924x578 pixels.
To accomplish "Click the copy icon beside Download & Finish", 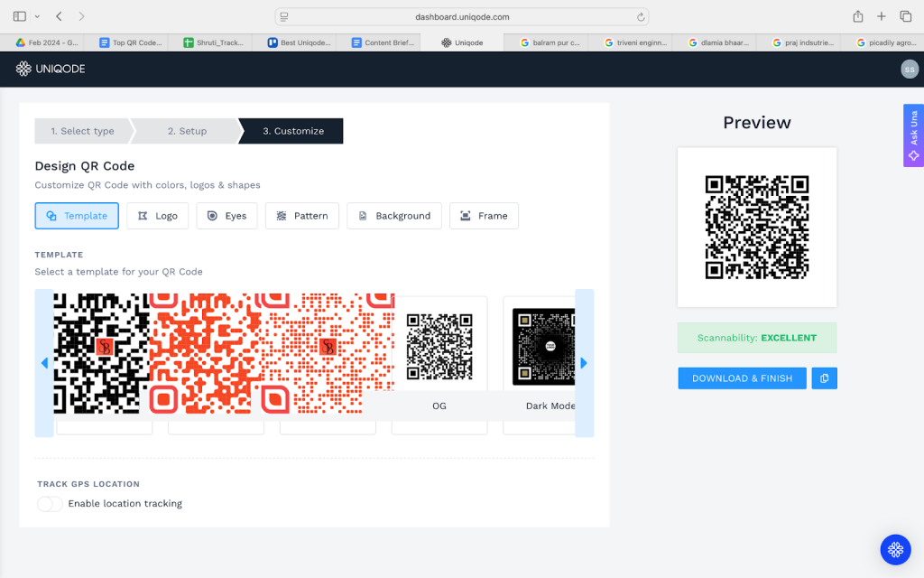I will tap(824, 378).
